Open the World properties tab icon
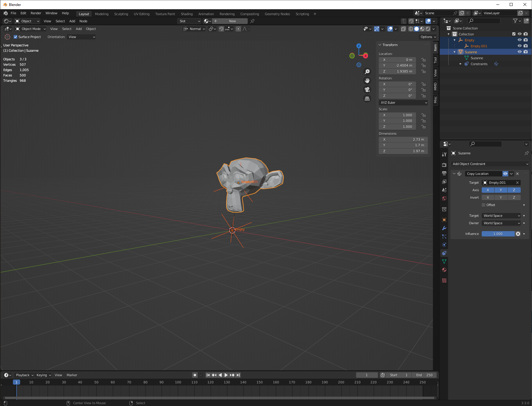The image size is (532, 406). click(444, 198)
